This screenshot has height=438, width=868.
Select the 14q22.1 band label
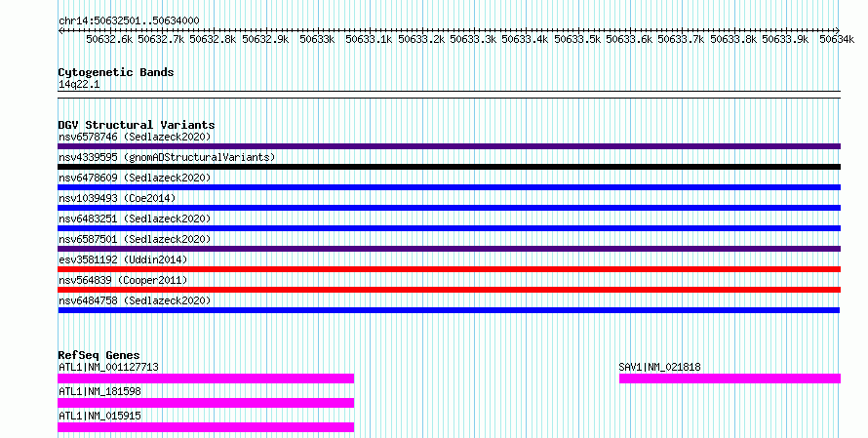pyautogui.click(x=79, y=85)
